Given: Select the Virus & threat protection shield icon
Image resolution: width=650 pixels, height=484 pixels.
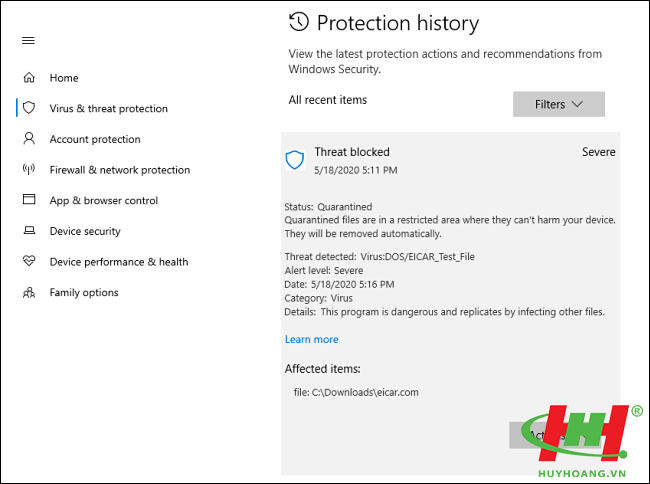Looking at the screenshot, I should [29, 108].
